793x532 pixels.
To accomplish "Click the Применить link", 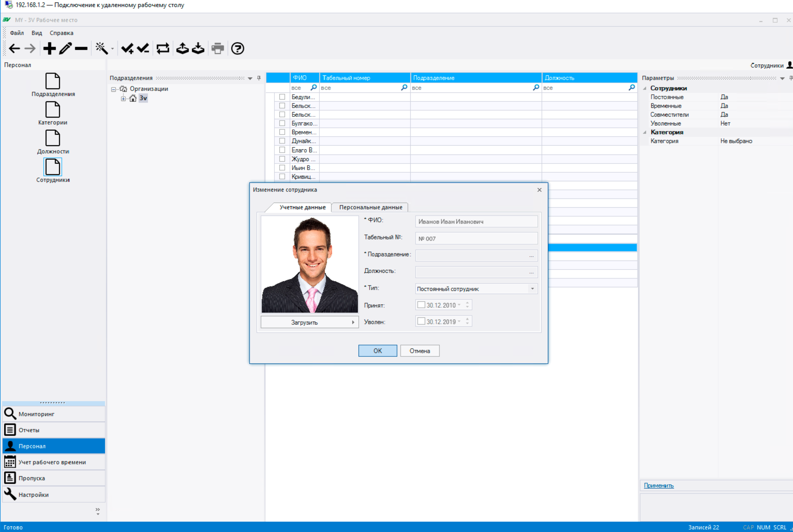I will [x=659, y=485].
